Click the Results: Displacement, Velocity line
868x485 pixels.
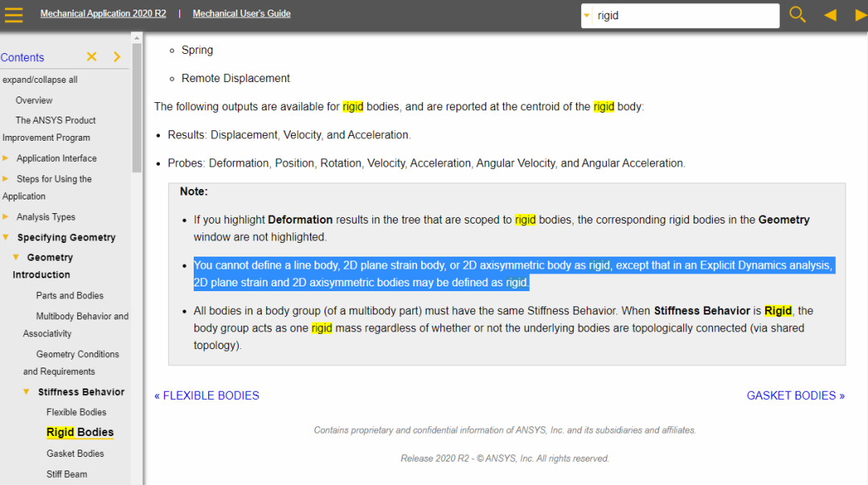click(289, 134)
